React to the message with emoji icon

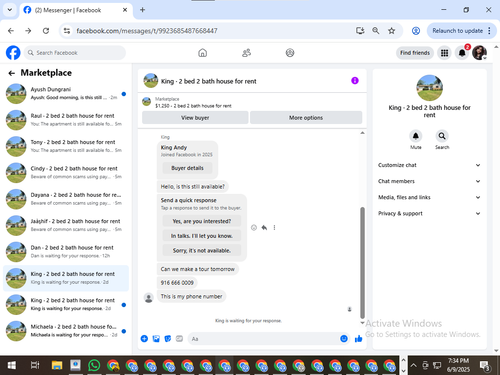click(x=254, y=228)
